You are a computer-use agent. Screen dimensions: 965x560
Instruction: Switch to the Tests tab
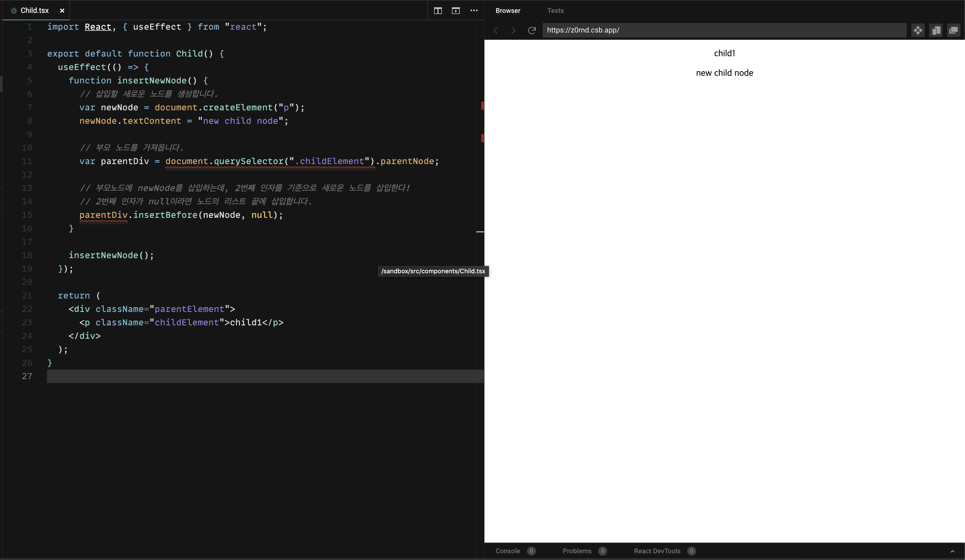click(x=555, y=11)
